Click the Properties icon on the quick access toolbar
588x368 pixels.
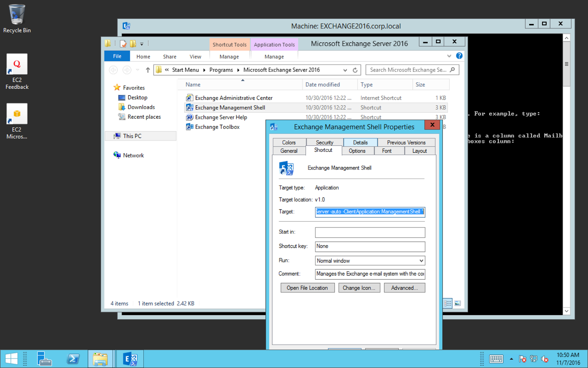(x=123, y=43)
